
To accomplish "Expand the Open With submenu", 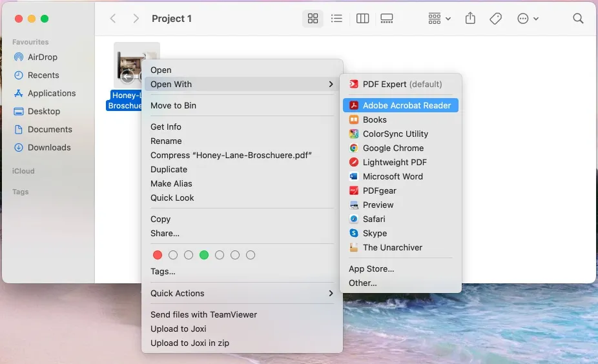I will point(242,85).
